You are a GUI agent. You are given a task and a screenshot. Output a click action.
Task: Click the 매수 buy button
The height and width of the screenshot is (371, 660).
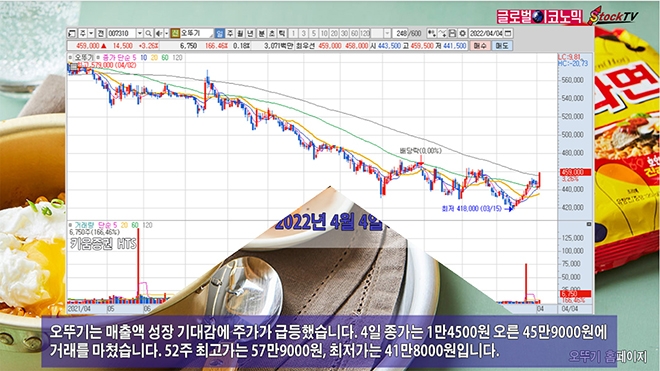pos(480,45)
